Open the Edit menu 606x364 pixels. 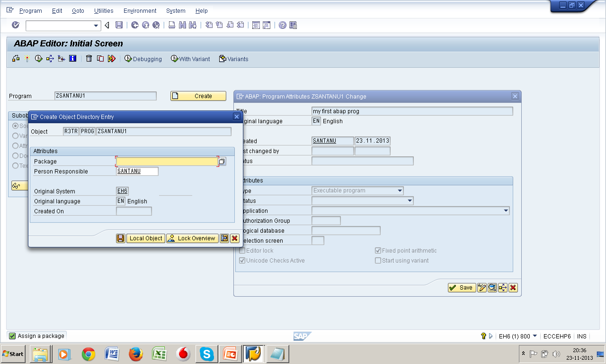pos(57,10)
